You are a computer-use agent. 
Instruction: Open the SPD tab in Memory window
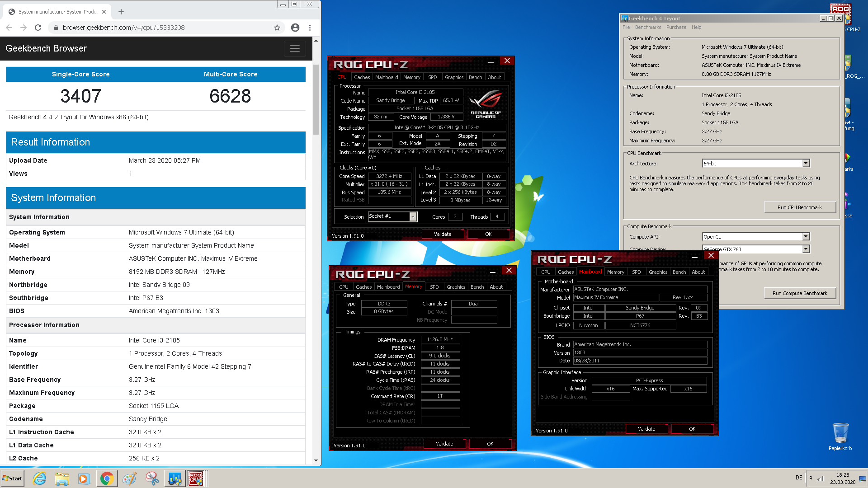coord(434,287)
